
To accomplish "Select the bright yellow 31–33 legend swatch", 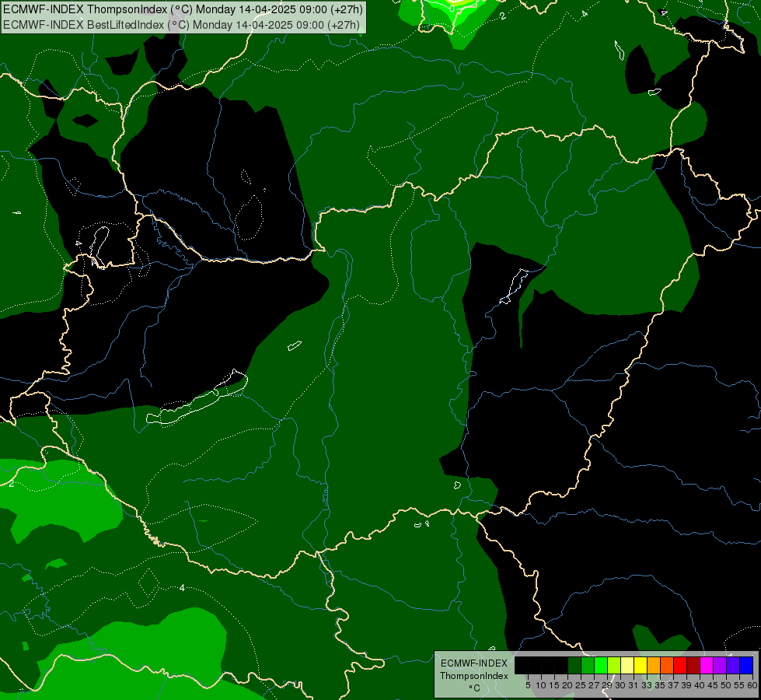I will [x=641, y=665].
